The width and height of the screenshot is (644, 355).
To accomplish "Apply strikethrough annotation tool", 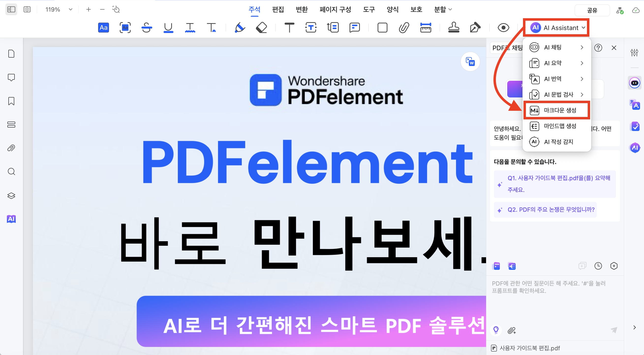I will [x=147, y=28].
